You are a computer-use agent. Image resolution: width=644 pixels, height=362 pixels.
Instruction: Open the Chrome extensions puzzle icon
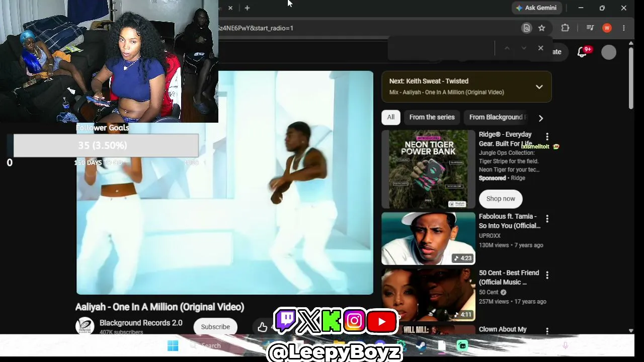coord(565,28)
